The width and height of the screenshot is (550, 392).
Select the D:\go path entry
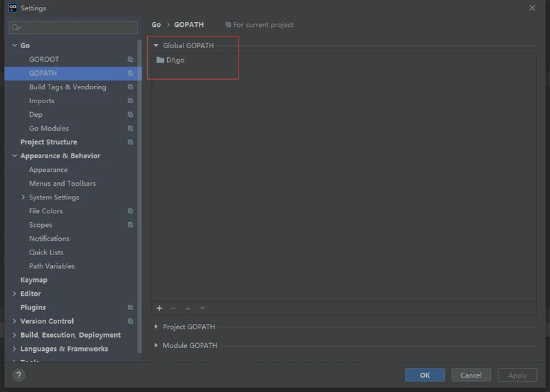coord(175,60)
